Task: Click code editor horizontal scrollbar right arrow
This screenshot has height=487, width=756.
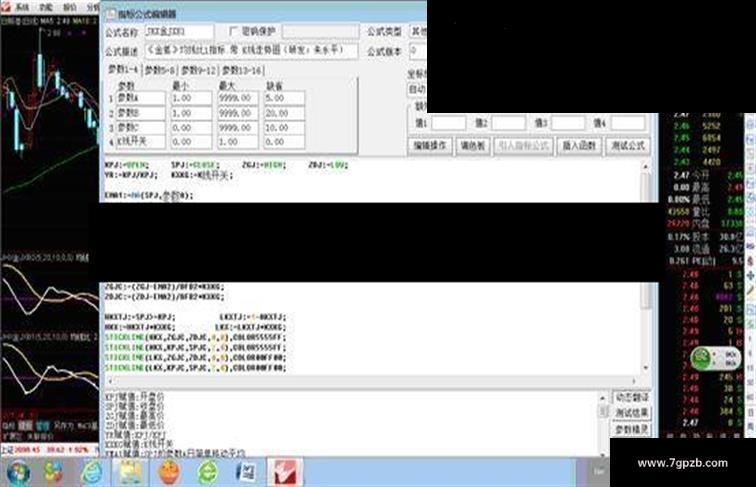Action: click(x=633, y=381)
